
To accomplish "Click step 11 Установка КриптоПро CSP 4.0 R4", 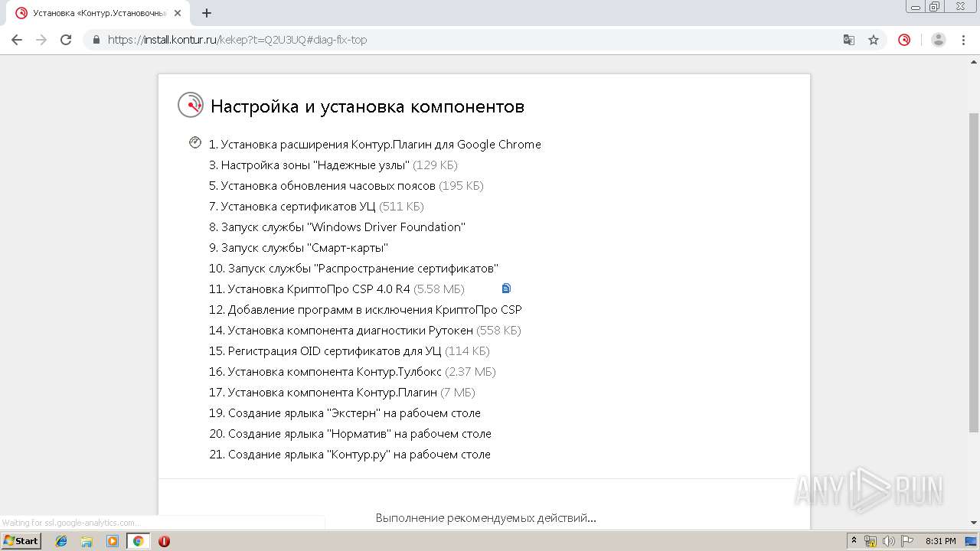I will click(x=337, y=289).
